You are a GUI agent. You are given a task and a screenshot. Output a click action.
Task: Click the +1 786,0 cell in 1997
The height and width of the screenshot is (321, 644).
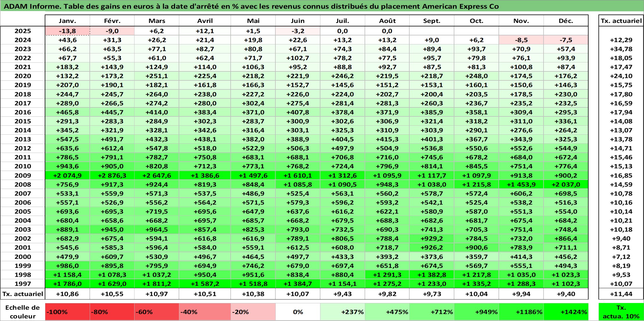[67, 284]
